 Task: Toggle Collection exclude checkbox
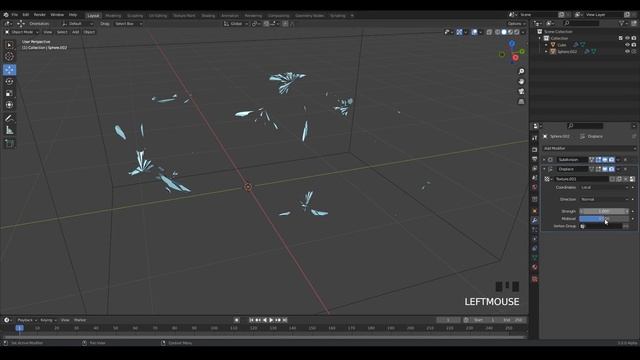coord(621,38)
